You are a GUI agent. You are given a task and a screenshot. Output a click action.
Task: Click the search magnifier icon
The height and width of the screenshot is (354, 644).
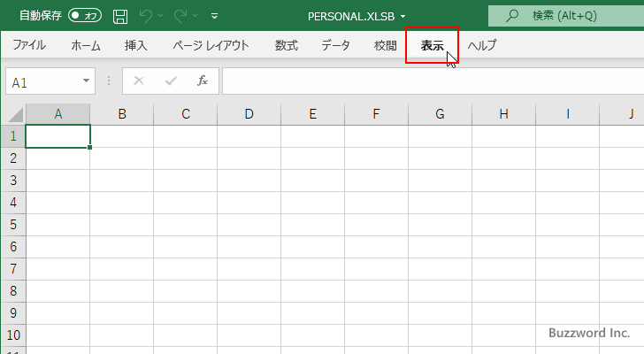tap(511, 16)
